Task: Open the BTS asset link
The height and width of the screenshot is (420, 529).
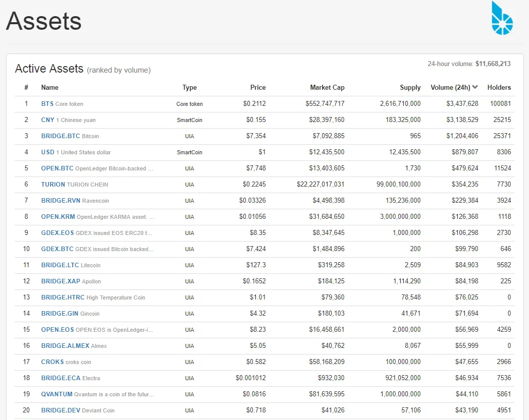Action: click(x=47, y=104)
